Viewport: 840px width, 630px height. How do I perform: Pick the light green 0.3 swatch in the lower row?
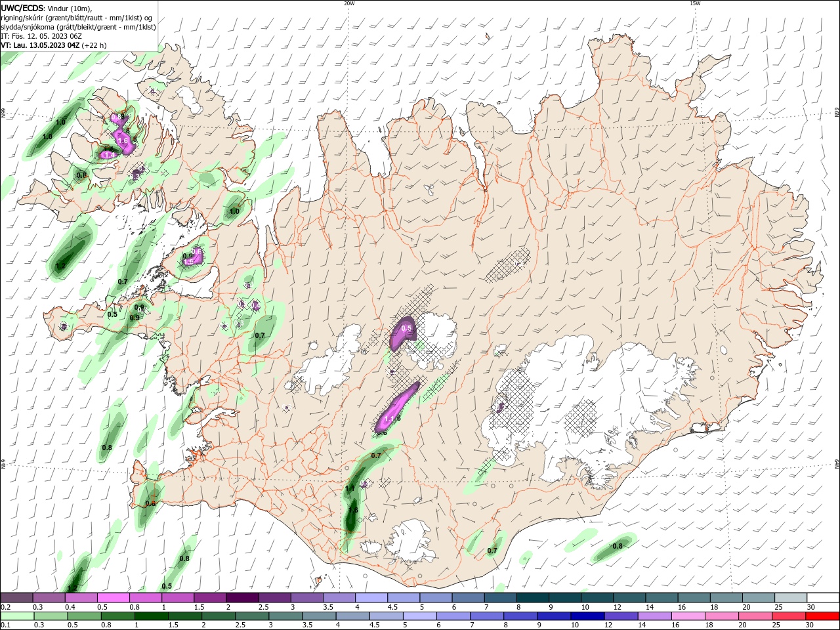pos(51,616)
